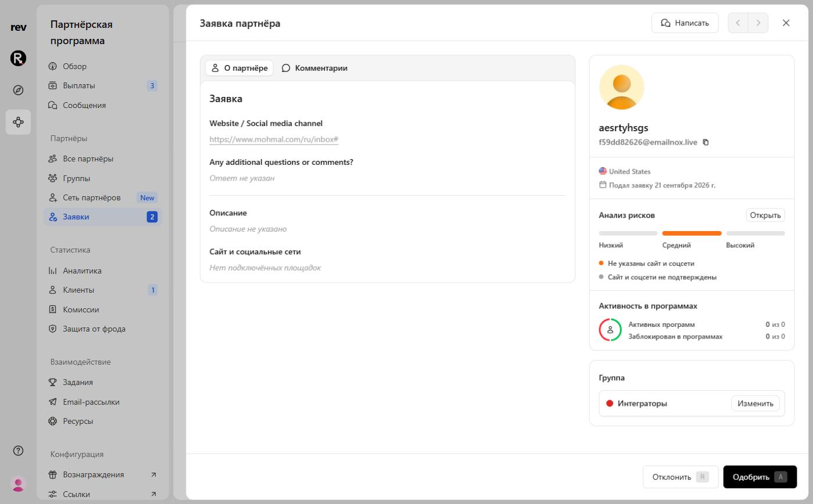Open Ссылки configuration link

click(102, 494)
